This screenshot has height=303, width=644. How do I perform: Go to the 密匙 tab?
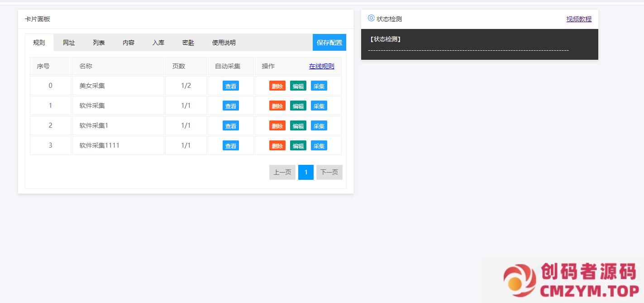(188, 43)
